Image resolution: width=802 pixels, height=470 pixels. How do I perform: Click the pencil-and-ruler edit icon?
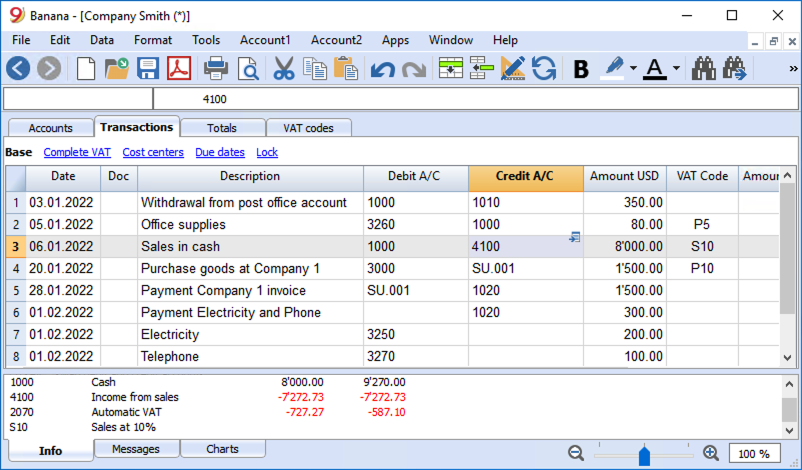click(x=513, y=69)
